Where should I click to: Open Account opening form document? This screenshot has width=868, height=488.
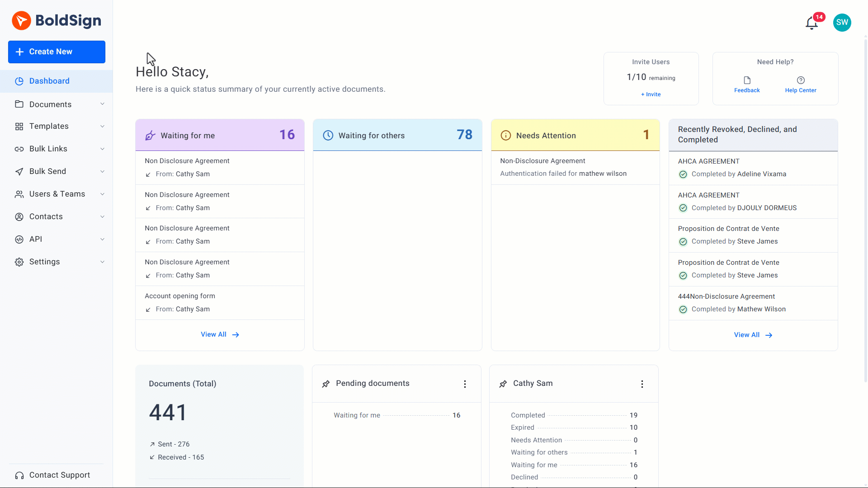click(220, 303)
